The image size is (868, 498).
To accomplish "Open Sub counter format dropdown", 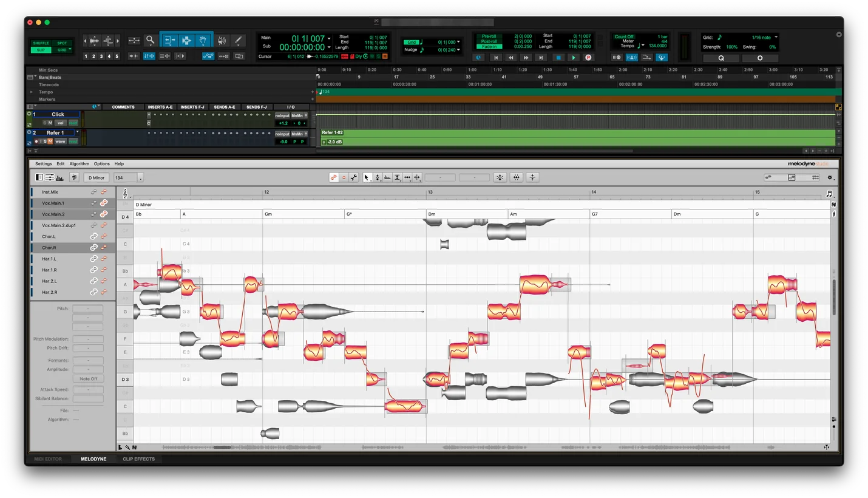I will pyautogui.click(x=329, y=47).
